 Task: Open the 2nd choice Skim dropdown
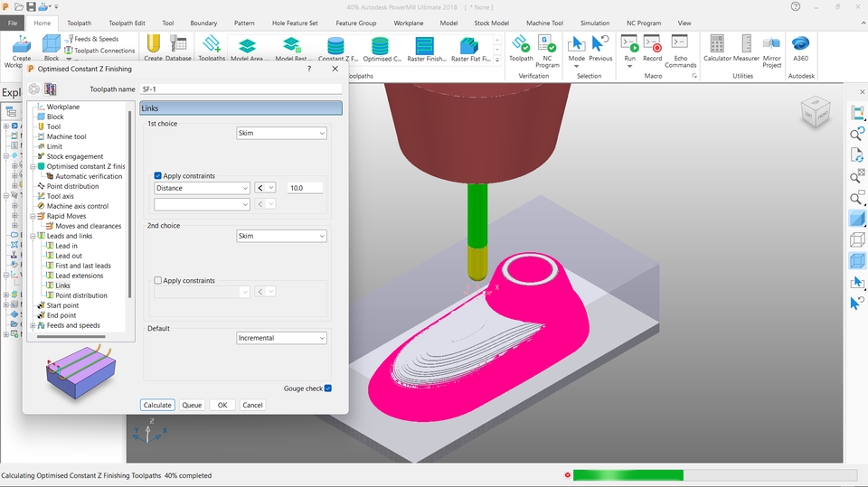[x=281, y=236]
